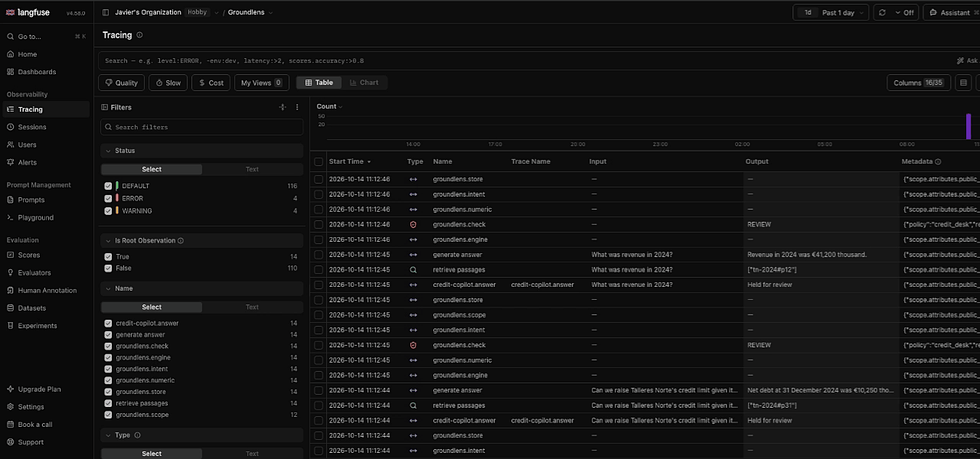Image resolution: width=980 pixels, height=459 pixels.
Task: Uncheck the groundlens.scope name filter
Action: click(x=108, y=415)
